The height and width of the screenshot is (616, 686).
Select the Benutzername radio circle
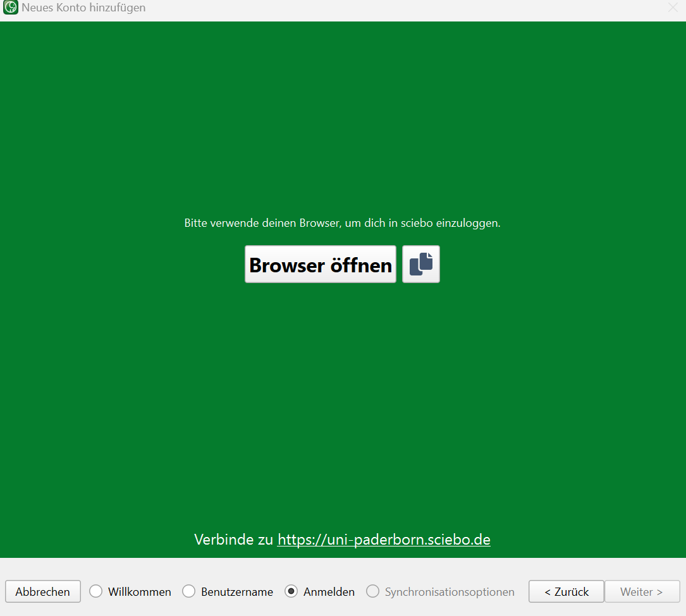tap(188, 591)
